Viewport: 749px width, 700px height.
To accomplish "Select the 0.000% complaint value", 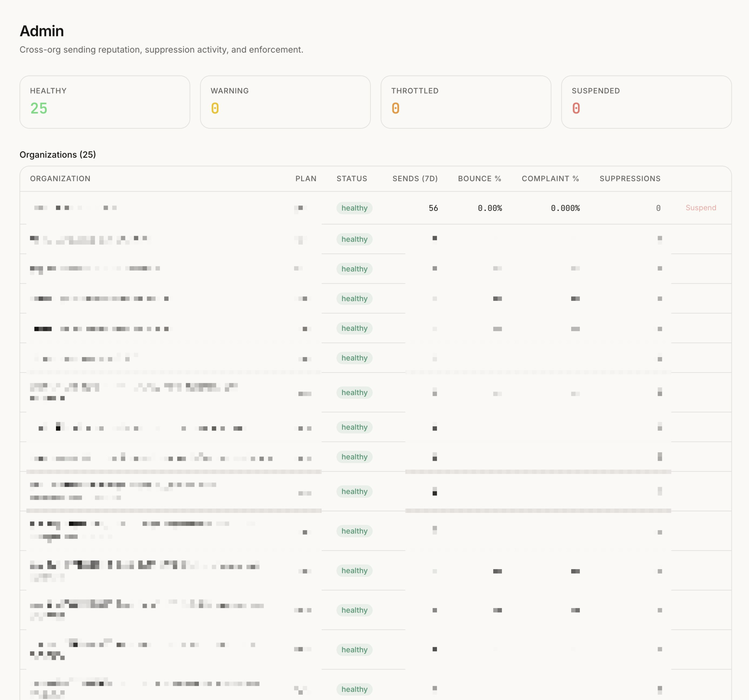I will (x=565, y=208).
